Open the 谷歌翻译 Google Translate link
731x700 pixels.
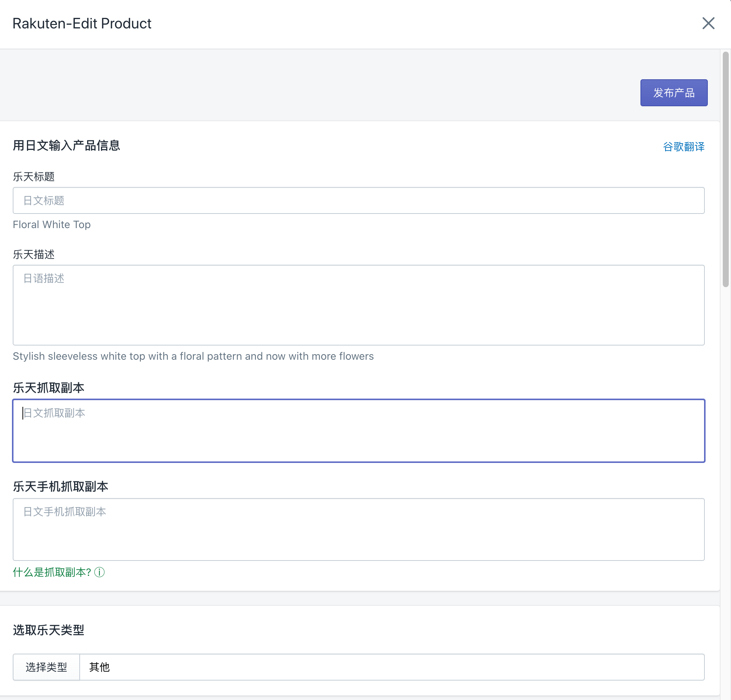coord(683,147)
